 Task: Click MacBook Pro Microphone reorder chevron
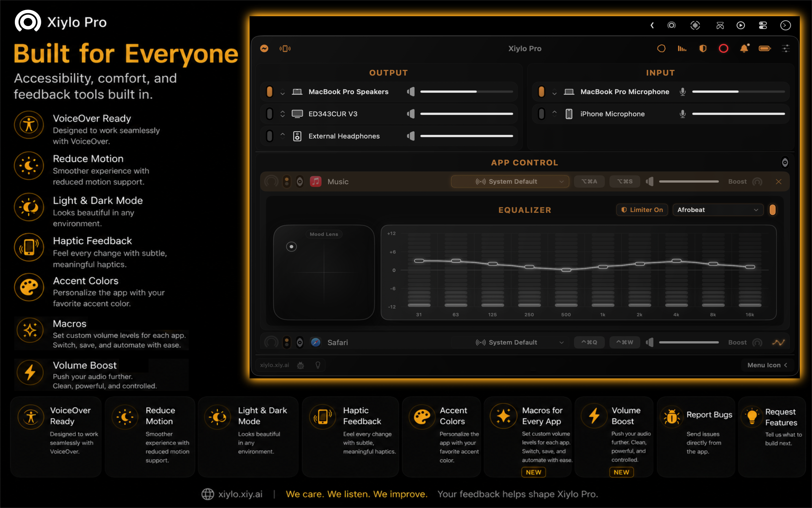(554, 92)
